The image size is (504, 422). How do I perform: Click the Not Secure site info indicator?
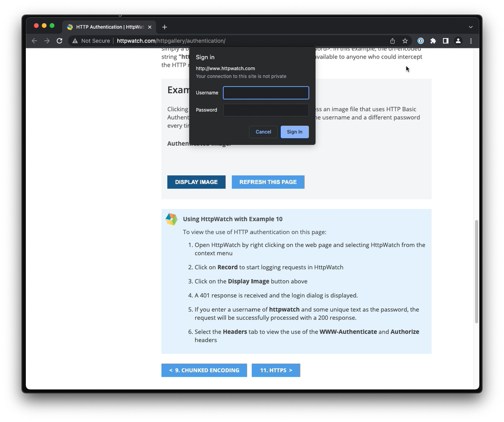coord(91,41)
